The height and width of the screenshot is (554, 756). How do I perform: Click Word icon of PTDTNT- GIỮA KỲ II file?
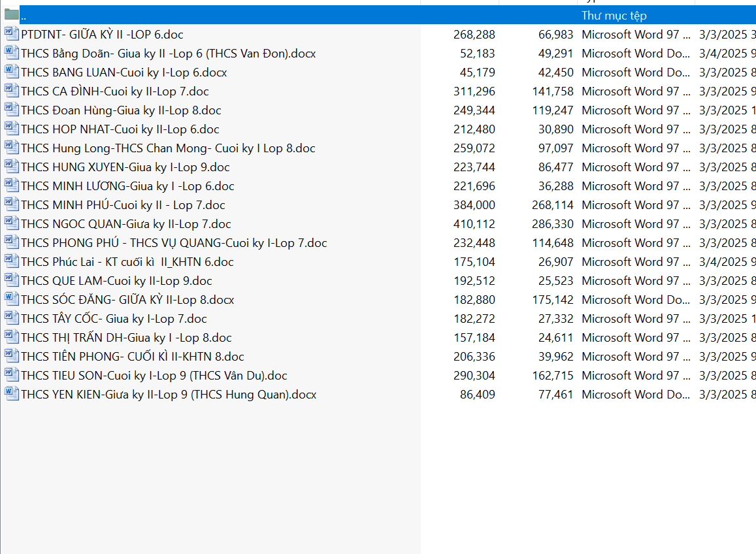click(x=11, y=34)
